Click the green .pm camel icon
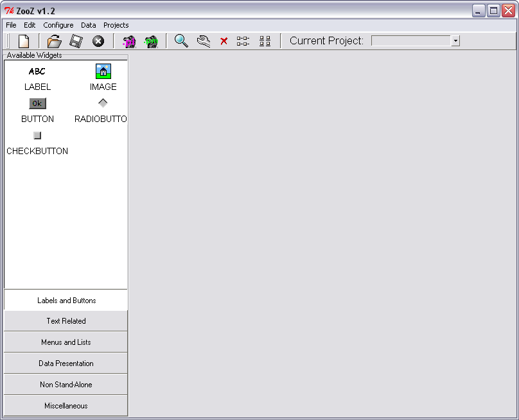 click(151, 41)
